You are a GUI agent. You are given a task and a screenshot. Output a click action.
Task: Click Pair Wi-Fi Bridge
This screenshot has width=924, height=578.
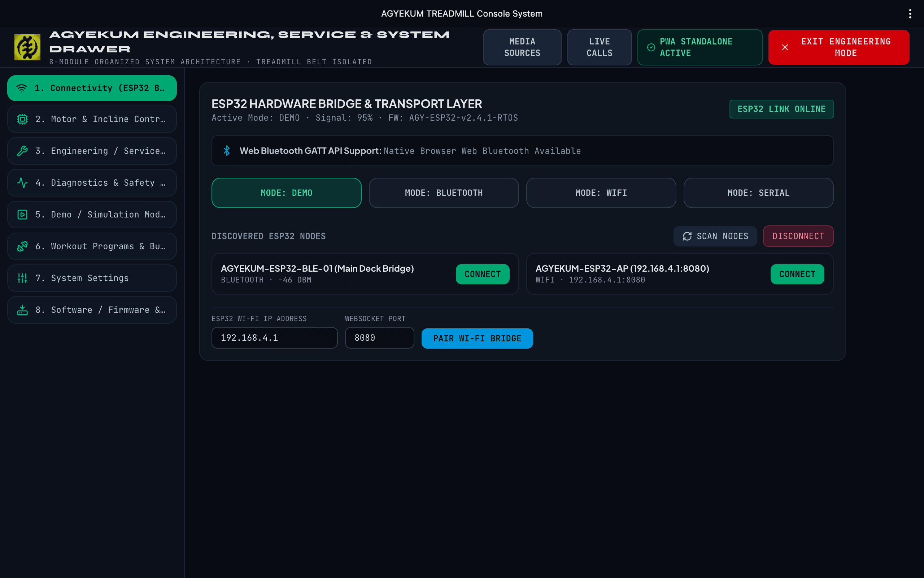point(477,338)
